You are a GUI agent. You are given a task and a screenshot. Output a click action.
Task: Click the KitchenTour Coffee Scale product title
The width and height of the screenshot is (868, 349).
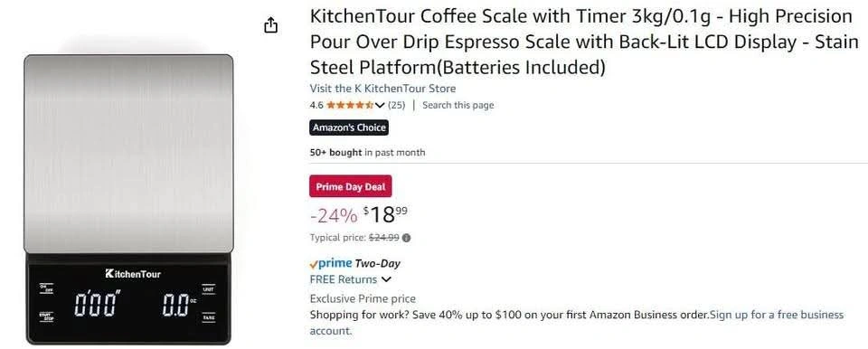[x=584, y=42]
